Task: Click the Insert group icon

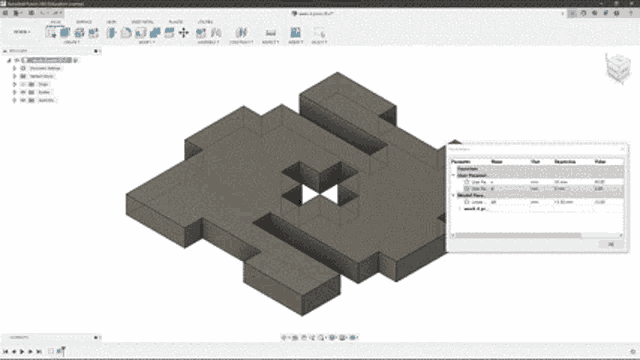Action: (x=296, y=32)
